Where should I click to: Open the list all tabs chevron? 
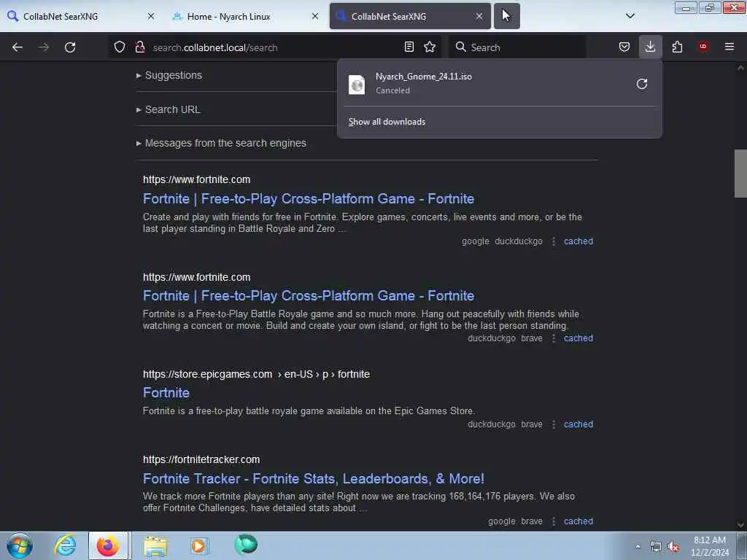tap(630, 16)
